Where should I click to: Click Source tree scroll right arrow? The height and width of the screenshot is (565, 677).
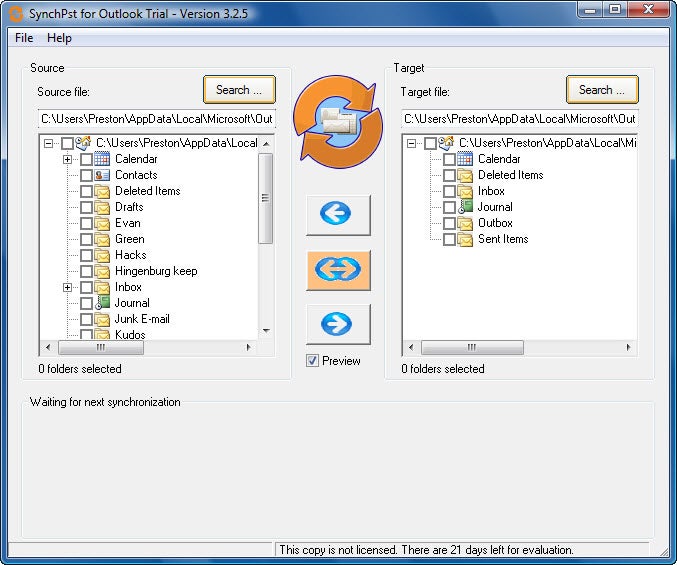pos(248,347)
